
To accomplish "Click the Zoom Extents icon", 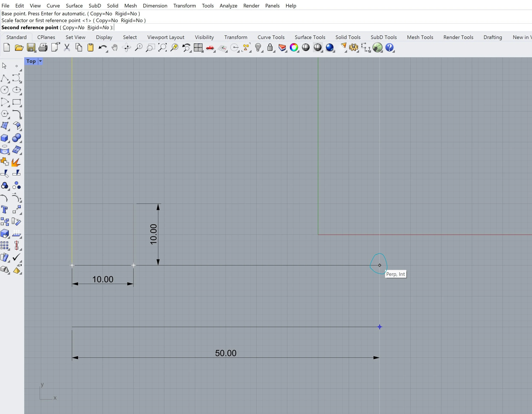I will coord(163,48).
